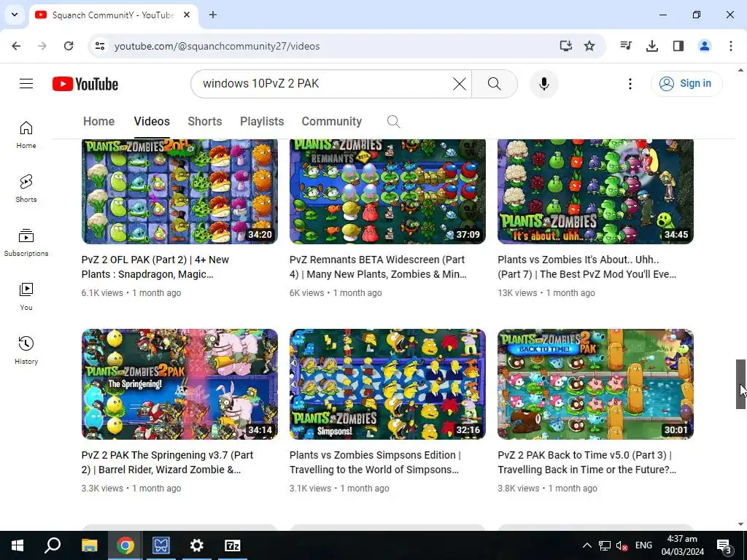Open Windows taskbar search

(53, 545)
